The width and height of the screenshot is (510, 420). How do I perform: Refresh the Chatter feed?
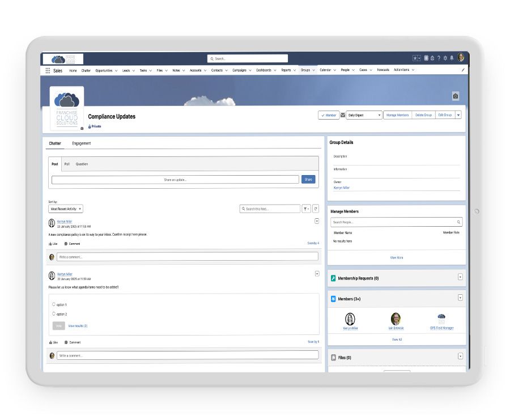pyautogui.click(x=316, y=209)
